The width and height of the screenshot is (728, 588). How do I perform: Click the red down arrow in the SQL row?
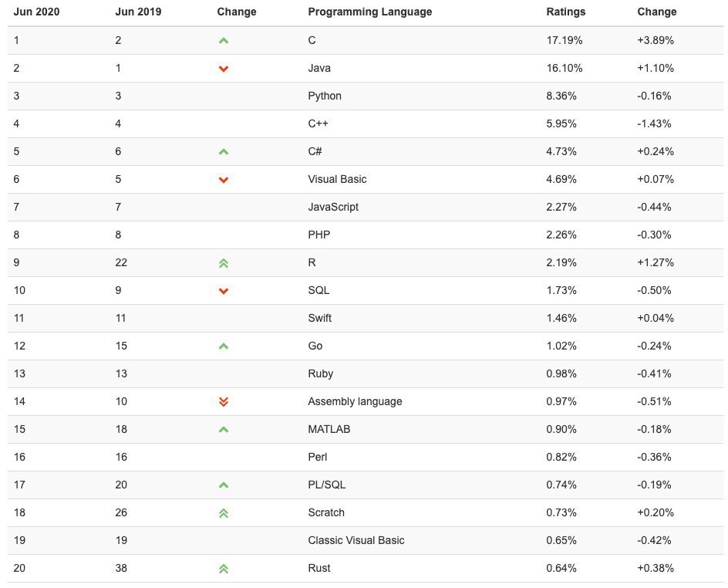pos(224,291)
